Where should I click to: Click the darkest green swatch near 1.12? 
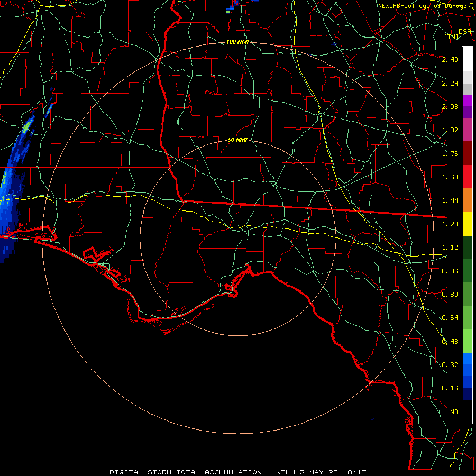click(x=467, y=248)
